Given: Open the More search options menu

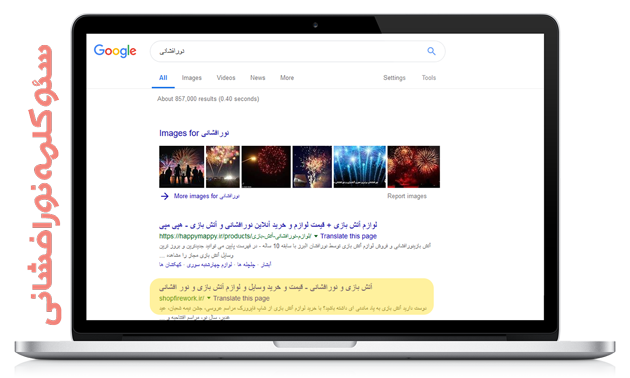Looking at the screenshot, I should pos(287,78).
